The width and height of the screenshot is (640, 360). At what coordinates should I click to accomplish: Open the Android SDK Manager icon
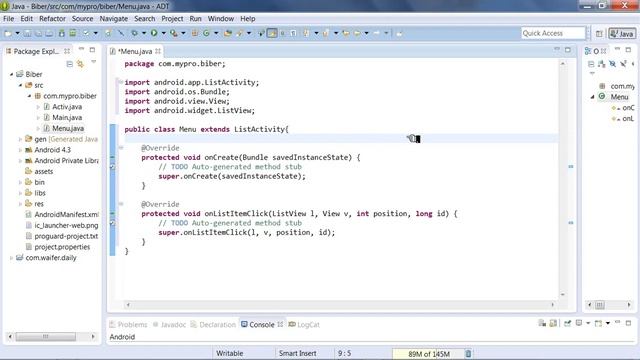coord(62,33)
